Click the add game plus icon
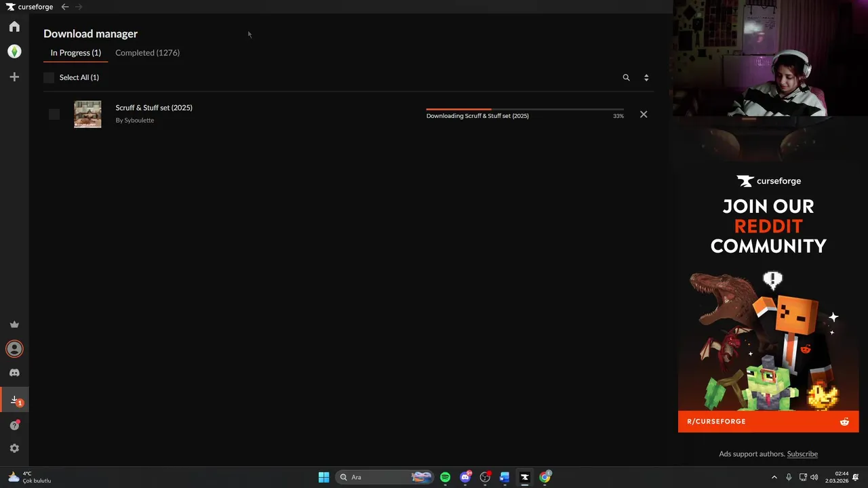 (14, 77)
